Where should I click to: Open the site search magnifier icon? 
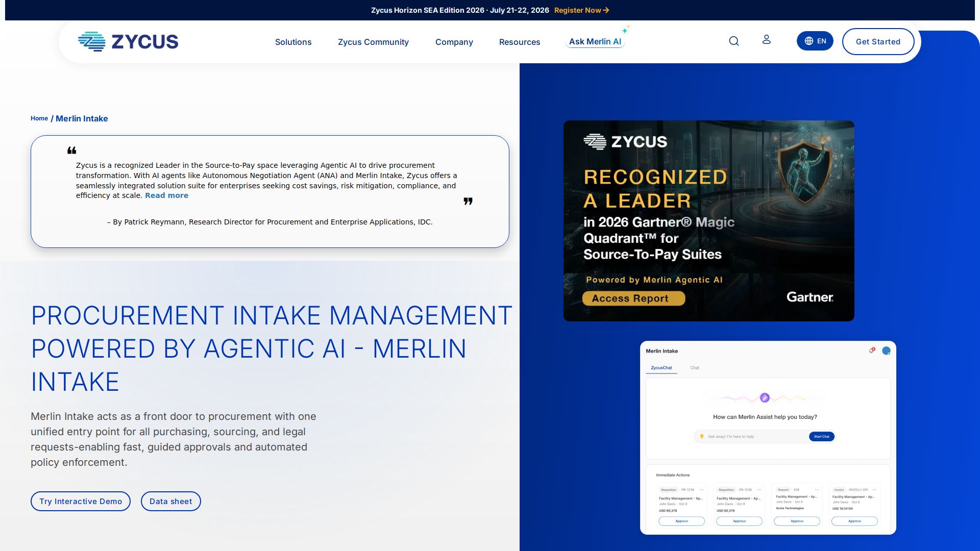click(734, 41)
